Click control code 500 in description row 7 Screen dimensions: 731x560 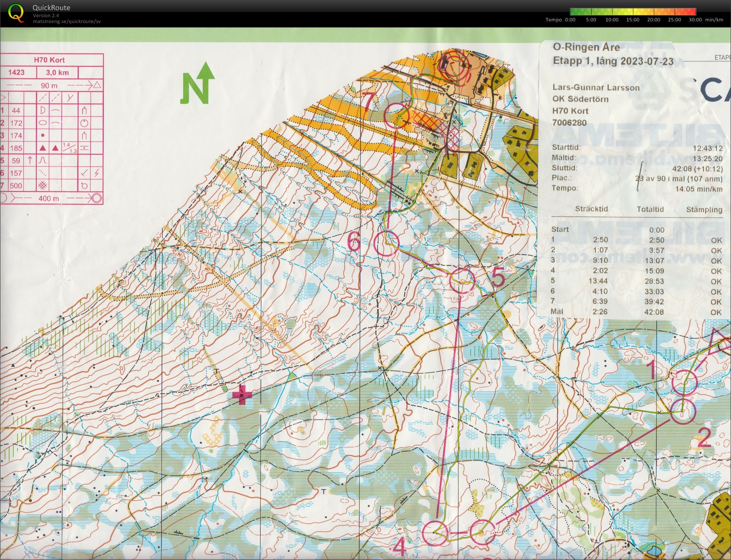[x=16, y=186]
